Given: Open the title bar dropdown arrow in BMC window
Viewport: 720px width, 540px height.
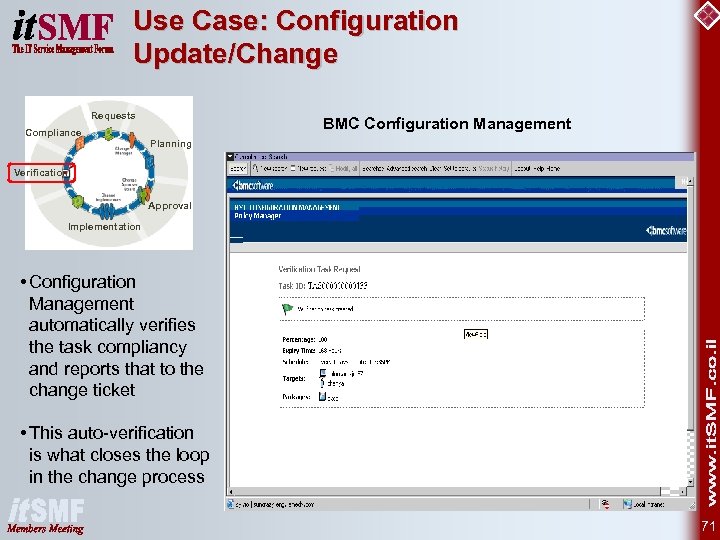Looking at the screenshot, I should point(230,157).
